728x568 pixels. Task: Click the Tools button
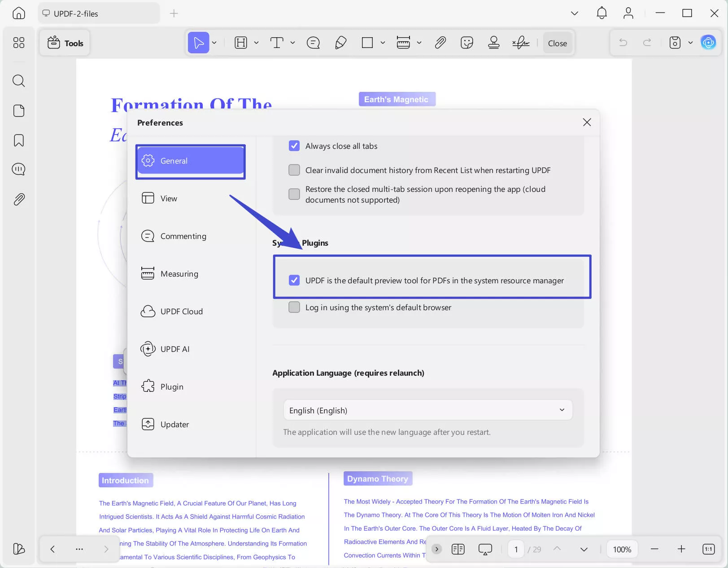coord(65,43)
